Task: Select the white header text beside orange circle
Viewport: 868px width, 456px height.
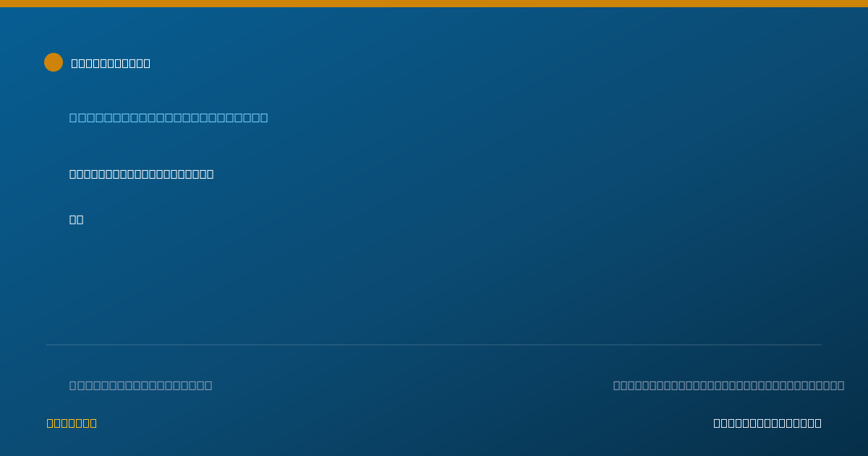Action: click(x=111, y=63)
